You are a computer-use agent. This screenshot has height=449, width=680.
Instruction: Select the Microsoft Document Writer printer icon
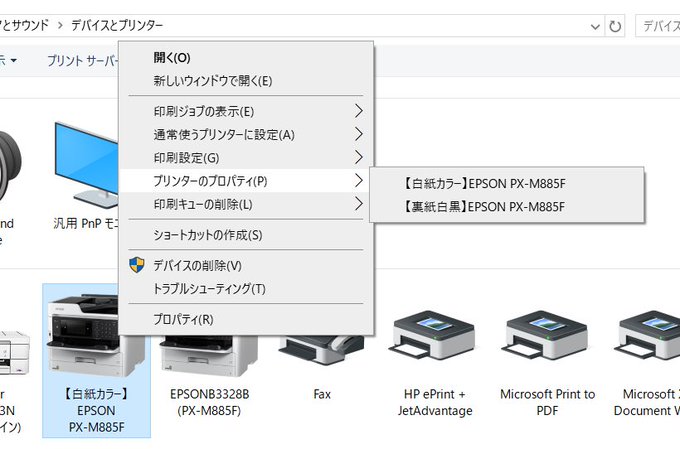(x=648, y=335)
